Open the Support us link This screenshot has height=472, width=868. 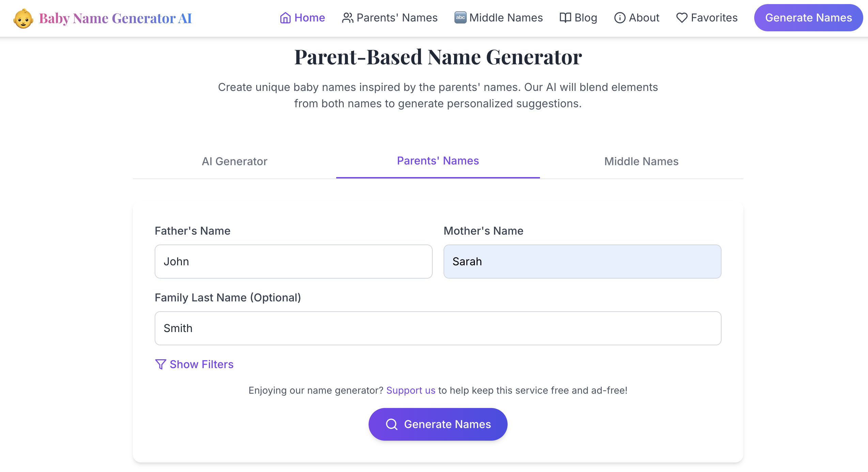[411, 390]
